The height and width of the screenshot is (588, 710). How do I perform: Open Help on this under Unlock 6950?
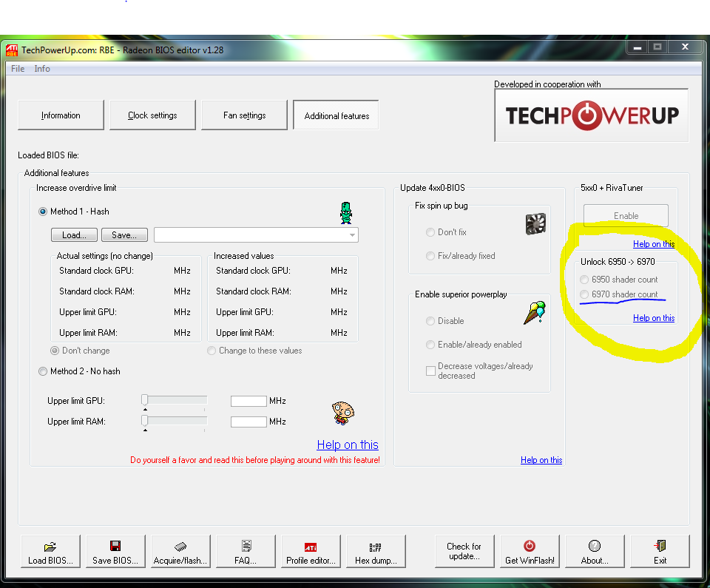(654, 318)
